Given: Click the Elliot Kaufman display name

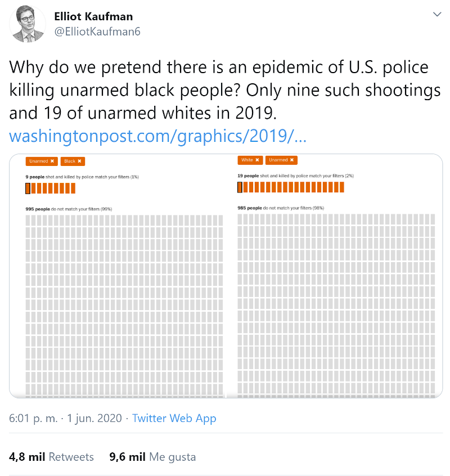Looking at the screenshot, I should (93, 16).
